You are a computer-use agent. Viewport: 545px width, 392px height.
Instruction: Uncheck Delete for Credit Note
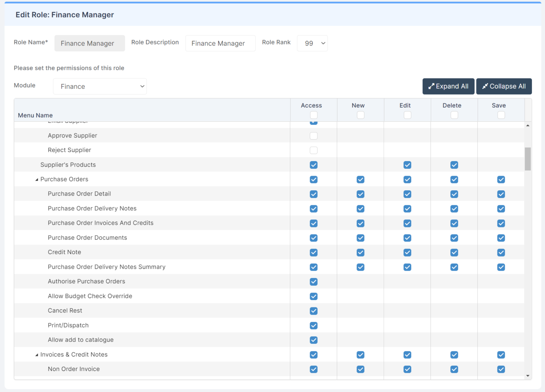pyautogui.click(x=454, y=253)
